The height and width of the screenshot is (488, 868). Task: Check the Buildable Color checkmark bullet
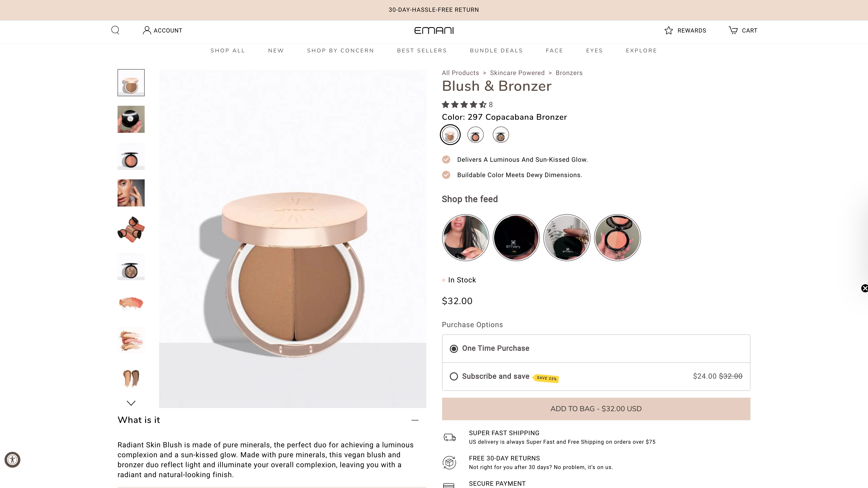pos(446,175)
